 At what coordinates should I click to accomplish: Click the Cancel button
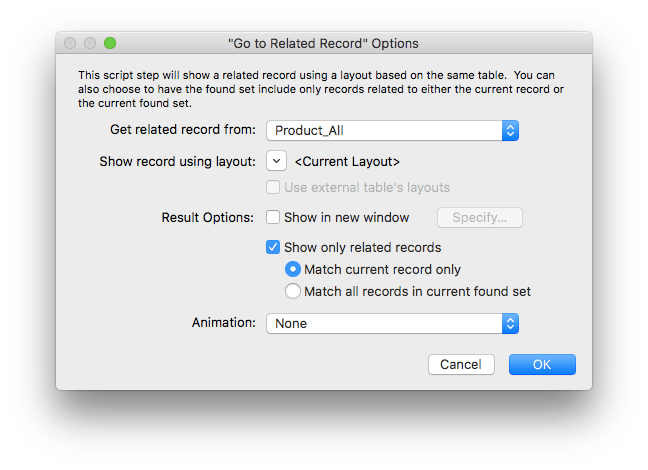(462, 365)
